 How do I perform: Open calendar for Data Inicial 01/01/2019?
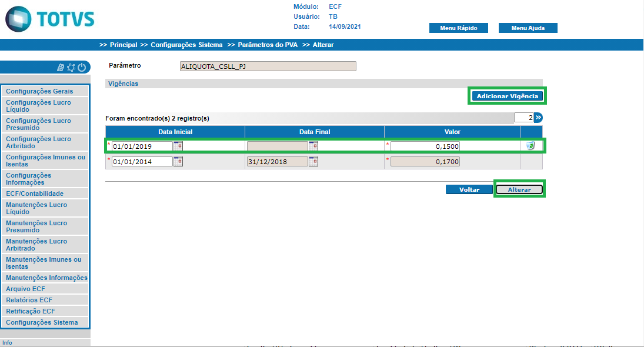[x=178, y=146]
